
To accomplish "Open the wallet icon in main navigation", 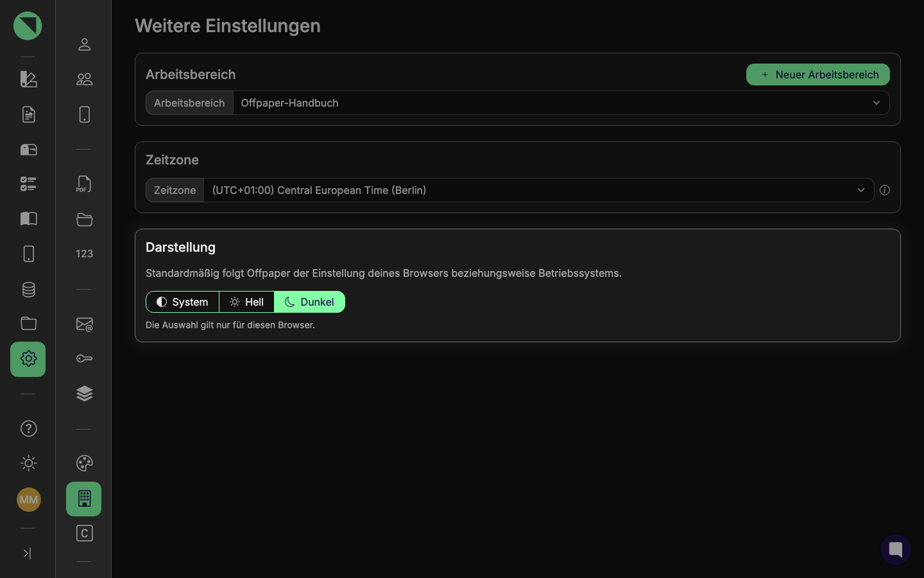I will click(28, 150).
